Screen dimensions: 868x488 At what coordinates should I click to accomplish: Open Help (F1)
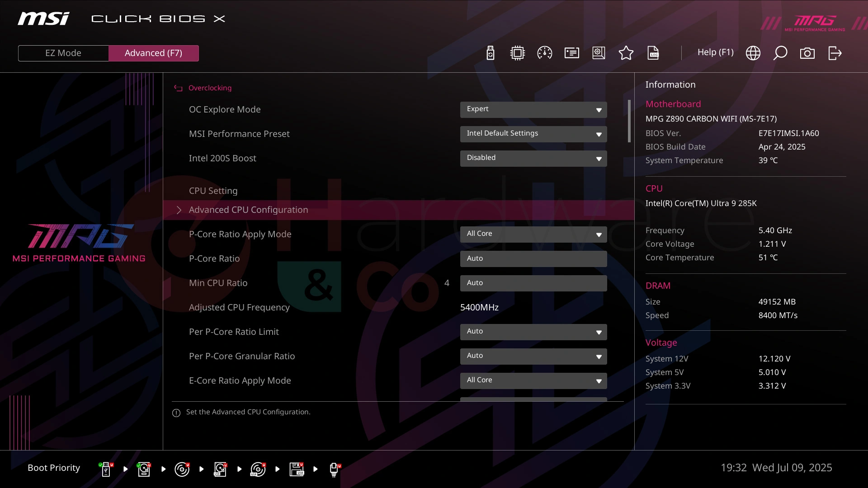pos(715,52)
